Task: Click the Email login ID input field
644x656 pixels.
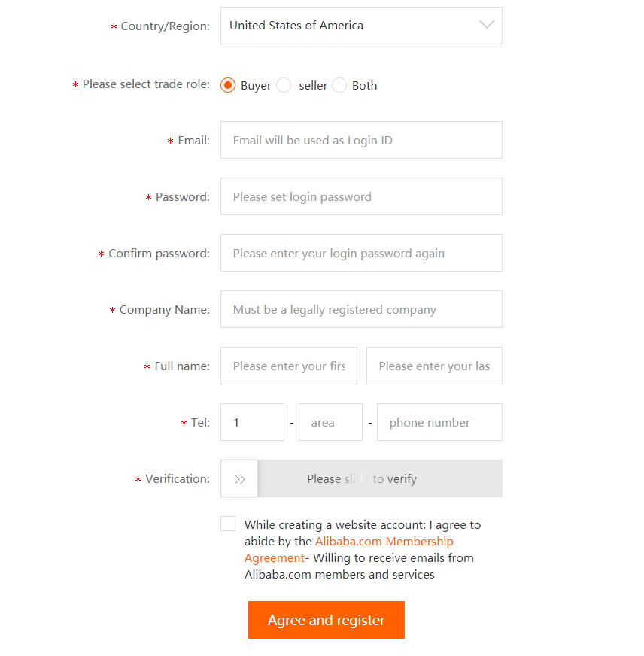Action: click(x=361, y=140)
